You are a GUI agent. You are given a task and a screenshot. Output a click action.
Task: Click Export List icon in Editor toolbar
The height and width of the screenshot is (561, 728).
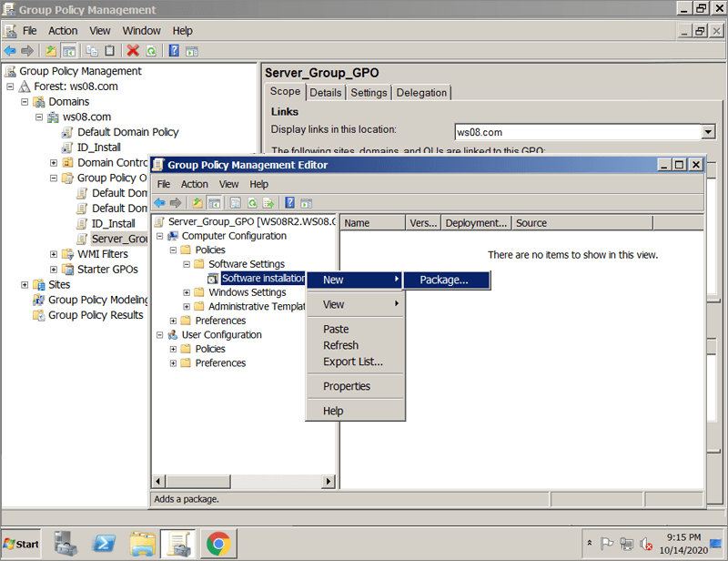click(x=268, y=203)
